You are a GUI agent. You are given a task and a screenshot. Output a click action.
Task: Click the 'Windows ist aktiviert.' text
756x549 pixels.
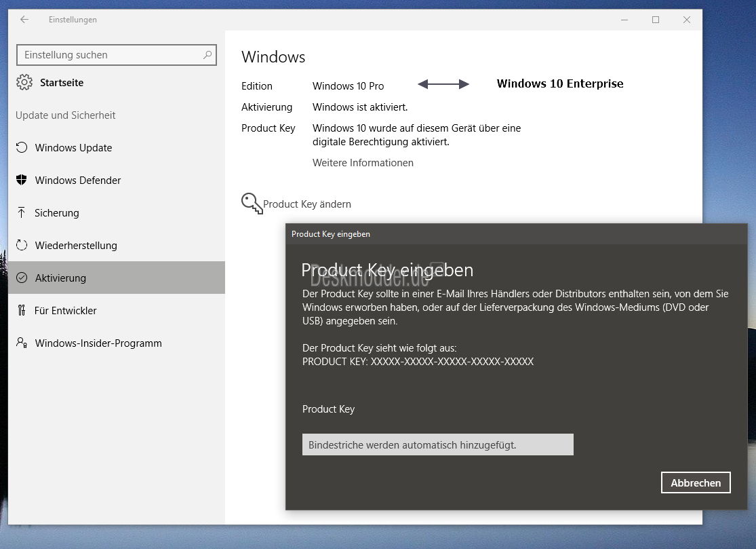(x=359, y=107)
